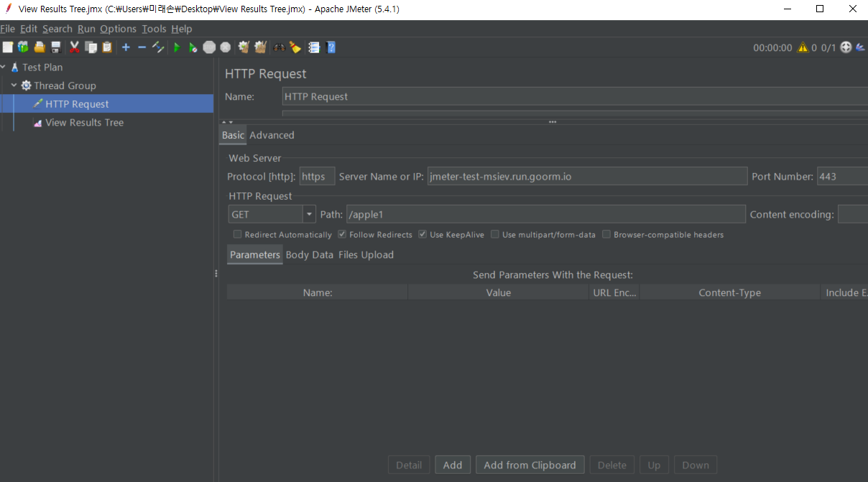Enable Browser-compatible headers checkbox

[606, 235]
